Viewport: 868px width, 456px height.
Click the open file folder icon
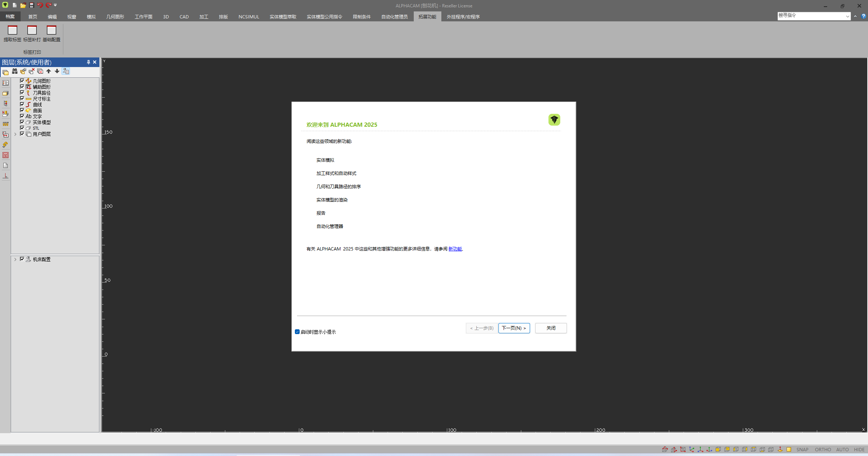23,5
